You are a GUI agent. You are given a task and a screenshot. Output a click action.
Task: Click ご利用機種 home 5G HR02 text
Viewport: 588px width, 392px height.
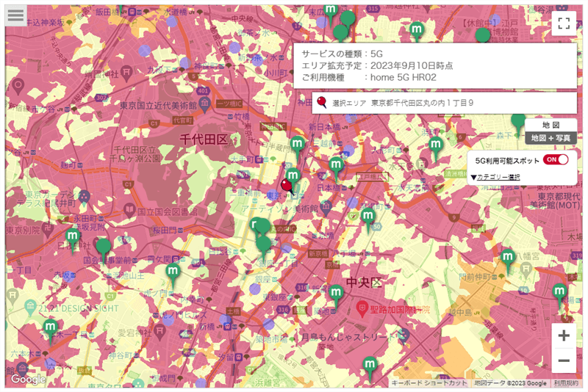click(x=369, y=78)
